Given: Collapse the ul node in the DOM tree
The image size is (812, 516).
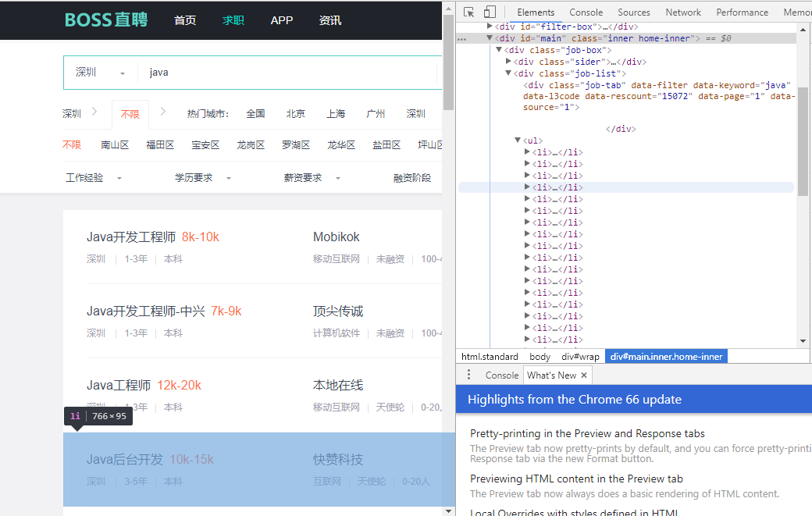Looking at the screenshot, I should point(518,140).
